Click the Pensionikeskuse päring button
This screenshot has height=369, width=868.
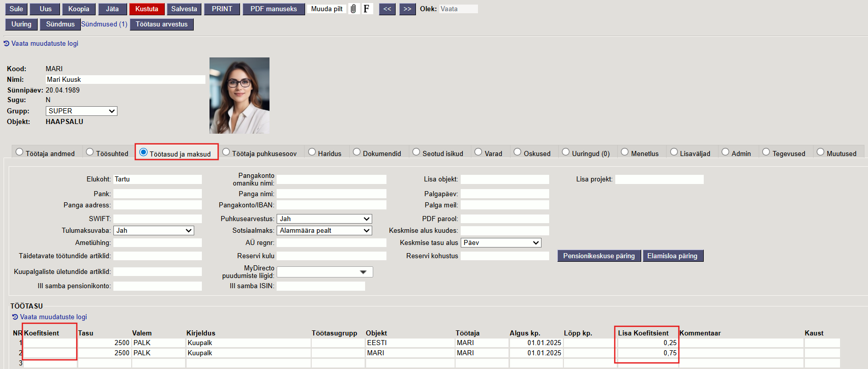tap(598, 256)
